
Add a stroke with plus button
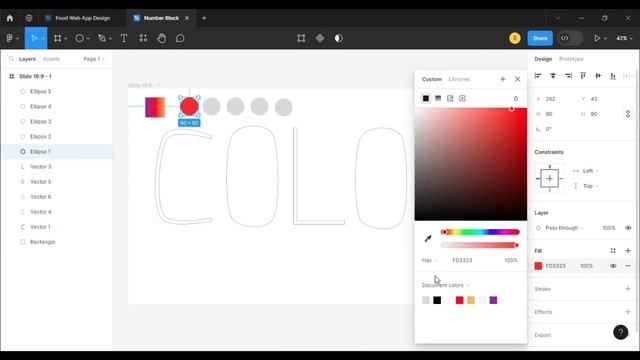628,289
